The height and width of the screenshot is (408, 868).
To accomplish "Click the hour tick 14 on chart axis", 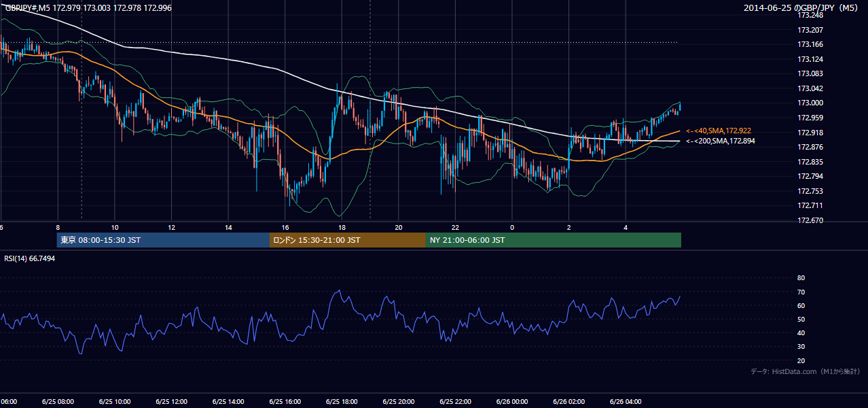I will [228, 227].
